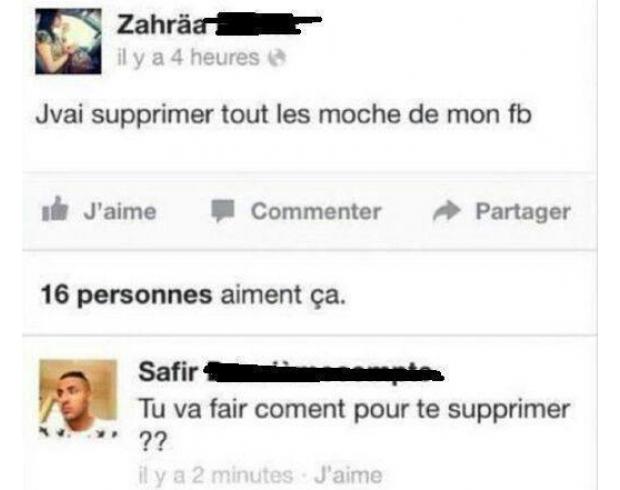The height and width of the screenshot is (490, 620).
Task: Click the Partager arrow icon
Action: 447,211
